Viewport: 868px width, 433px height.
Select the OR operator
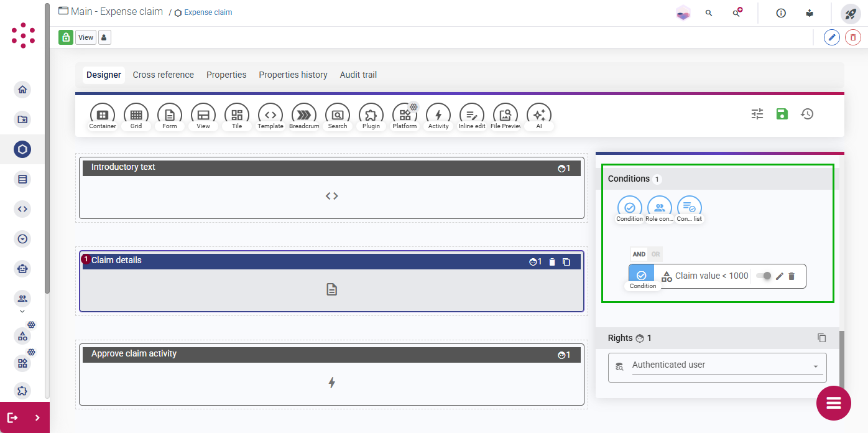(655, 254)
